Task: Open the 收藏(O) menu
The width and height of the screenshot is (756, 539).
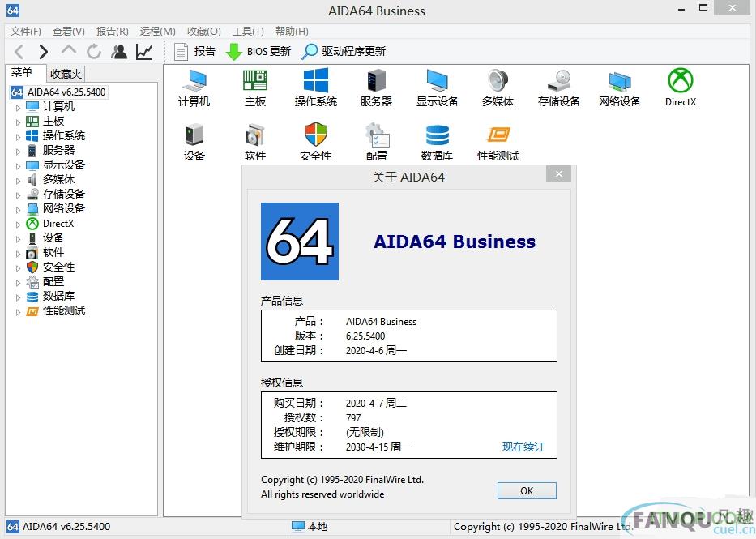Action: coord(204,32)
